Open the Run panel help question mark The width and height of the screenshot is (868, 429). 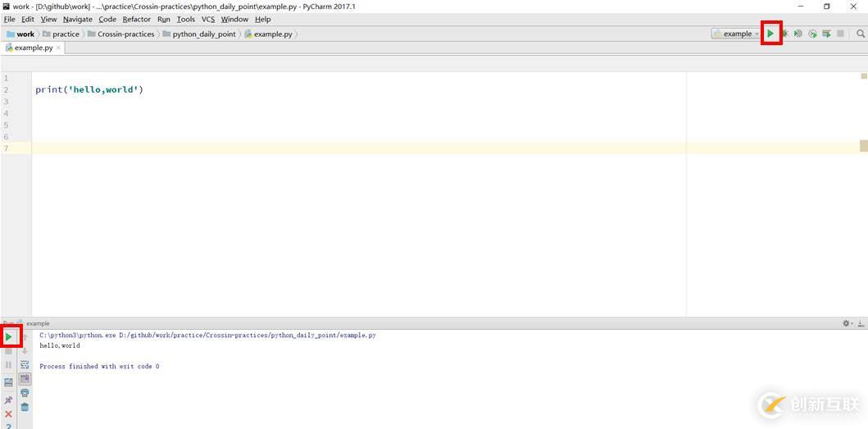click(9, 426)
